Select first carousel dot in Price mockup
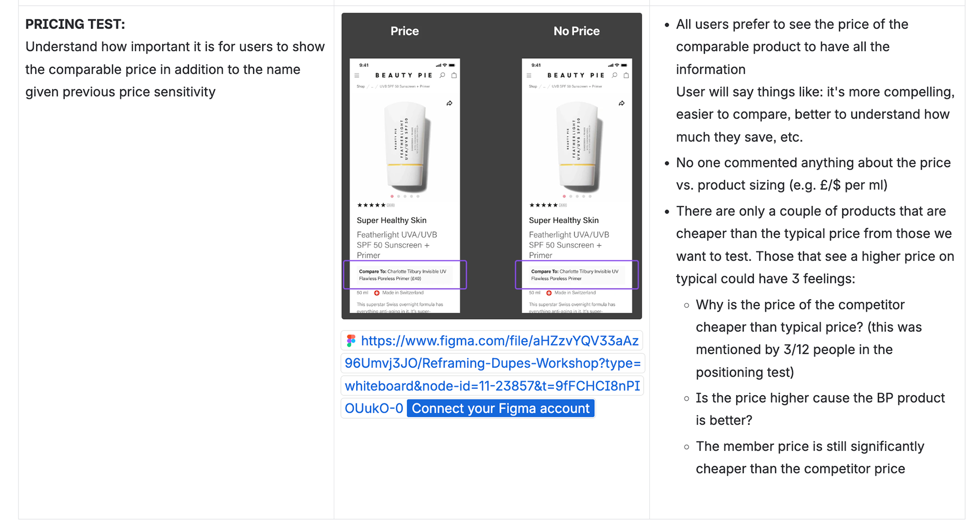 [x=392, y=197]
